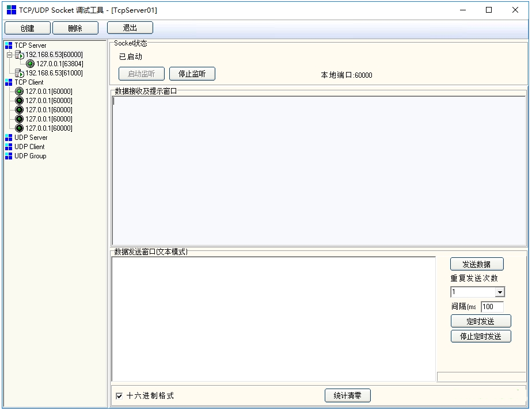Click the UDP Client icon

tap(8, 147)
